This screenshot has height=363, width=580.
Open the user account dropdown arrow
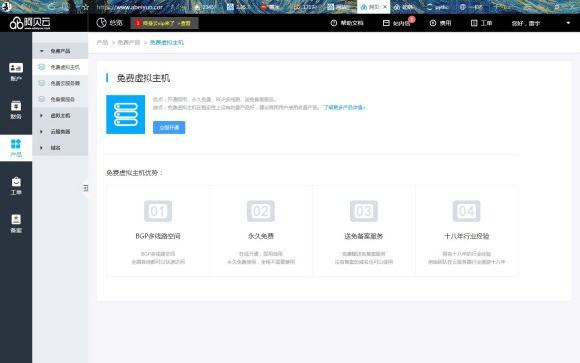tap(568, 23)
